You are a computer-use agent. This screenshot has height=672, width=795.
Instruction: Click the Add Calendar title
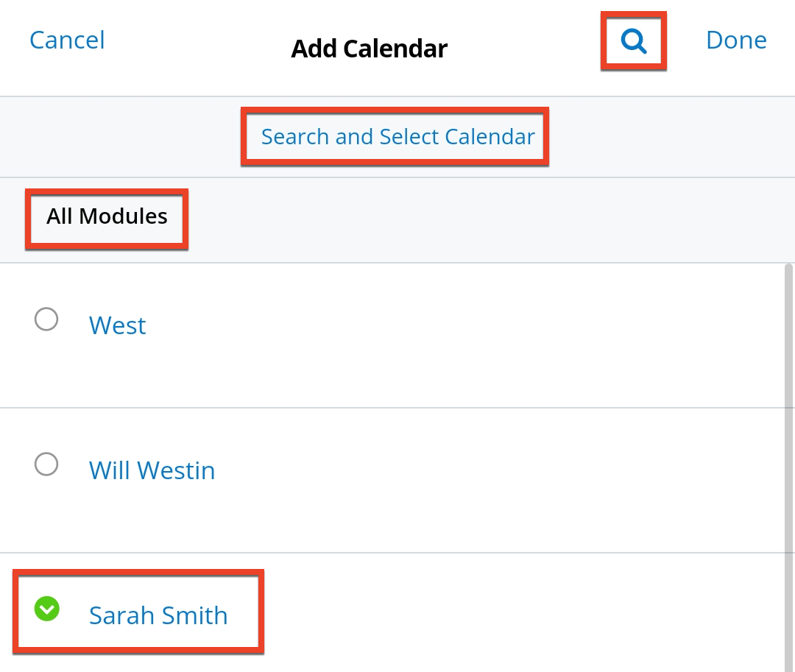tap(369, 48)
